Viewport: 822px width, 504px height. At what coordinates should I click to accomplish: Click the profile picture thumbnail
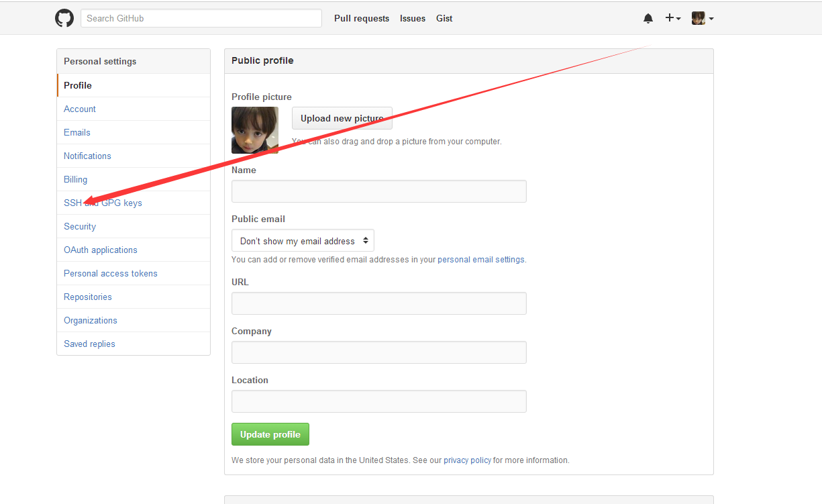click(x=255, y=130)
